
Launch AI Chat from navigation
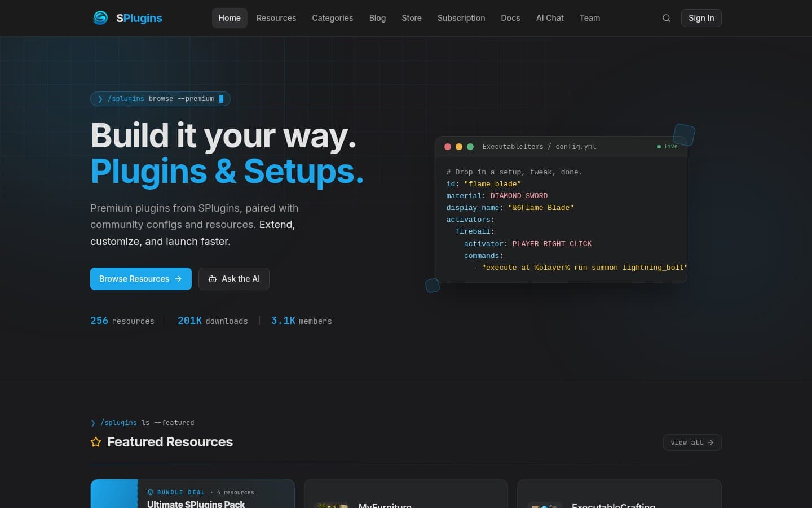[x=550, y=18]
